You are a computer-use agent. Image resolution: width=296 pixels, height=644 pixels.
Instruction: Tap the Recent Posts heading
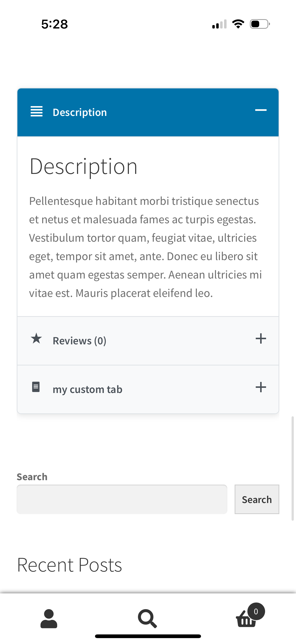[69, 565]
